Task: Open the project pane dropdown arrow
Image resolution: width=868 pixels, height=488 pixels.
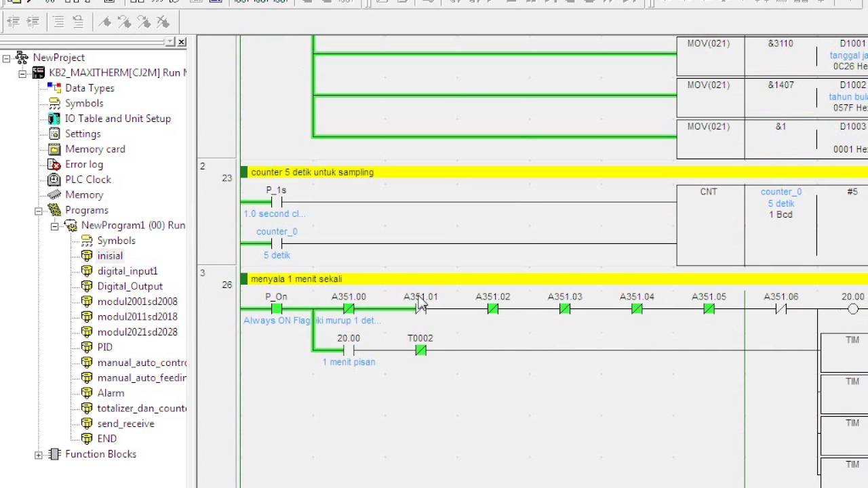Action: [x=170, y=42]
